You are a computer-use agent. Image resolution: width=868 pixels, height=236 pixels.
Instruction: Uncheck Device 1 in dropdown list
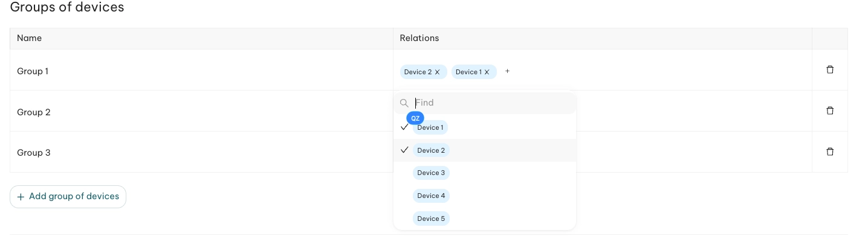coord(485,127)
